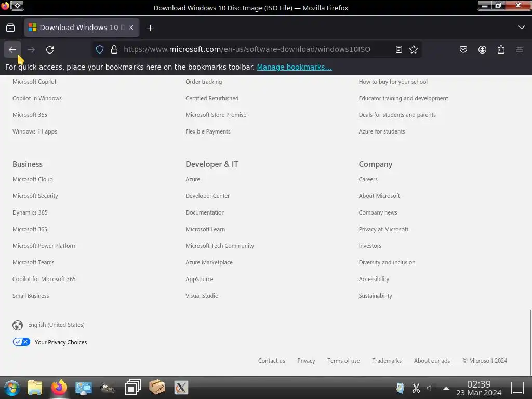This screenshot has width=532, height=399.
Task: Click the site security padlock icon
Action: coord(114,49)
